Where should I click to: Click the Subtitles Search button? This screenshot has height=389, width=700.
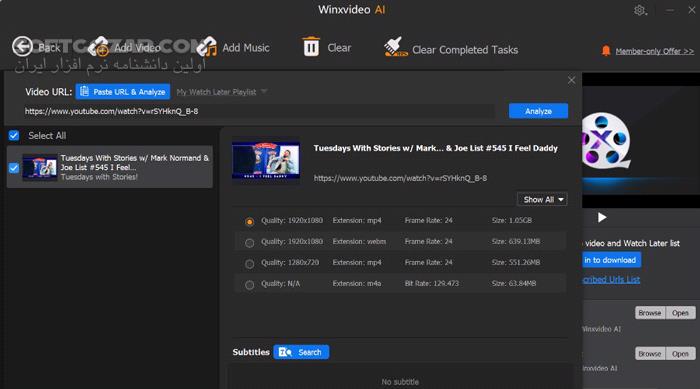[x=301, y=352]
